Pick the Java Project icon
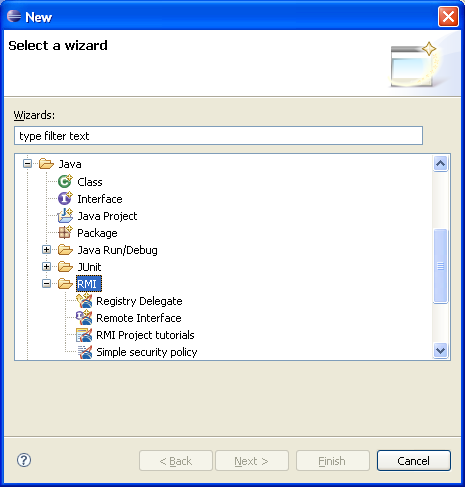The width and height of the screenshot is (465, 487). pos(65,216)
